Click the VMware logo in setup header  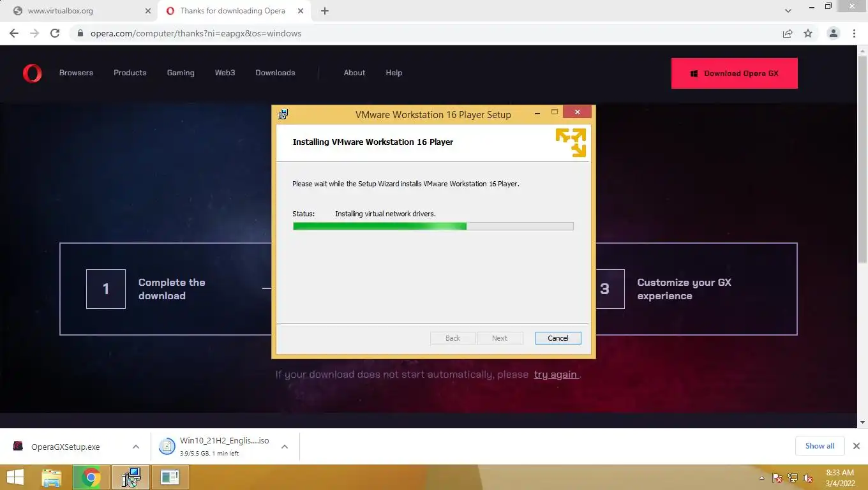point(571,142)
